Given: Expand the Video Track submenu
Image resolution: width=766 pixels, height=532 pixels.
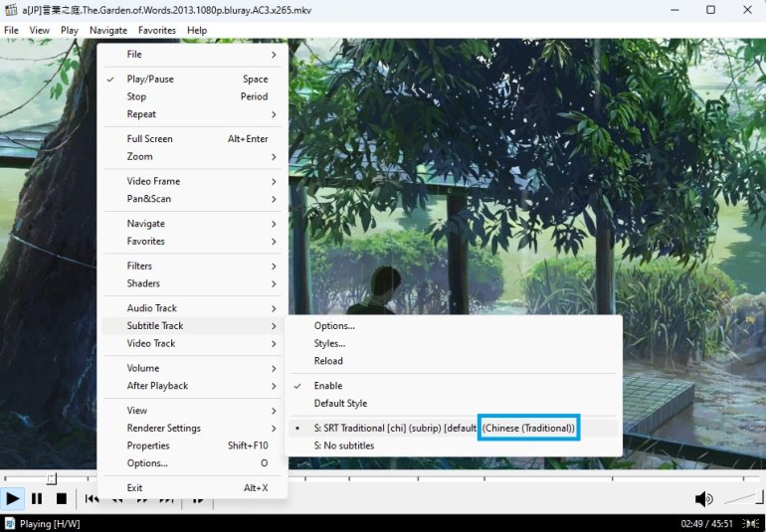Looking at the screenshot, I should coord(192,343).
